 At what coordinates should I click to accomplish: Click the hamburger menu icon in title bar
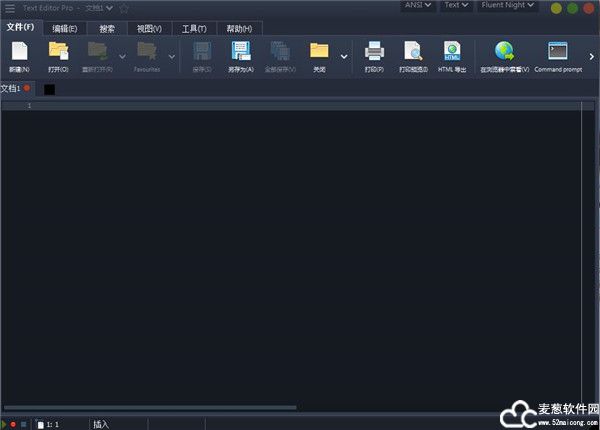tap(9, 8)
